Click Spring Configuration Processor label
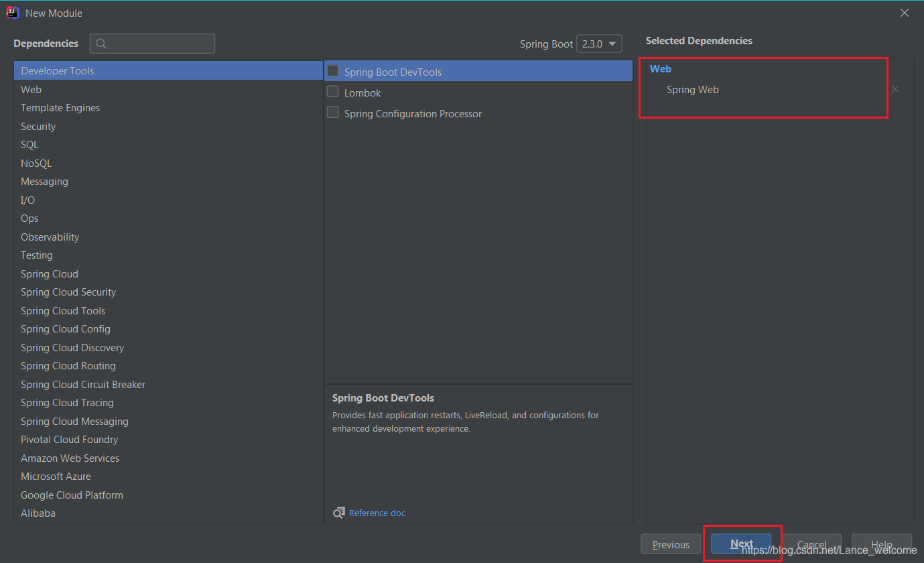Screen dimensions: 924x563 click(x=413, y=114)
